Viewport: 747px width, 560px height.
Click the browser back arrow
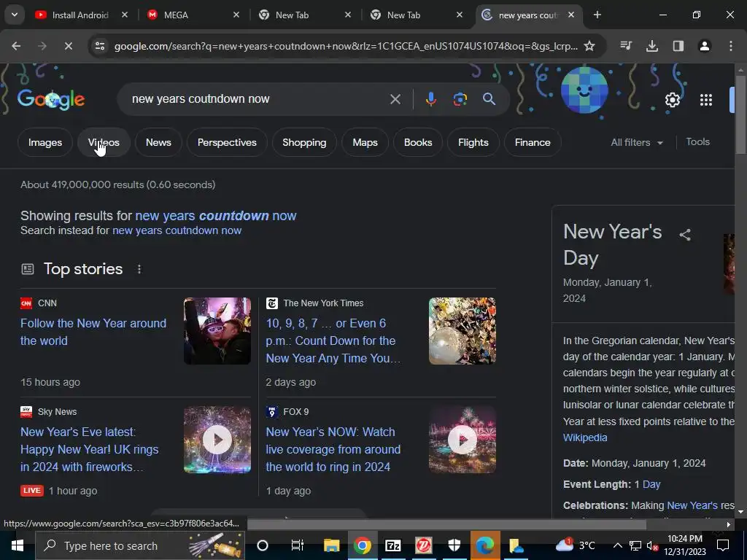click(16, 46)
